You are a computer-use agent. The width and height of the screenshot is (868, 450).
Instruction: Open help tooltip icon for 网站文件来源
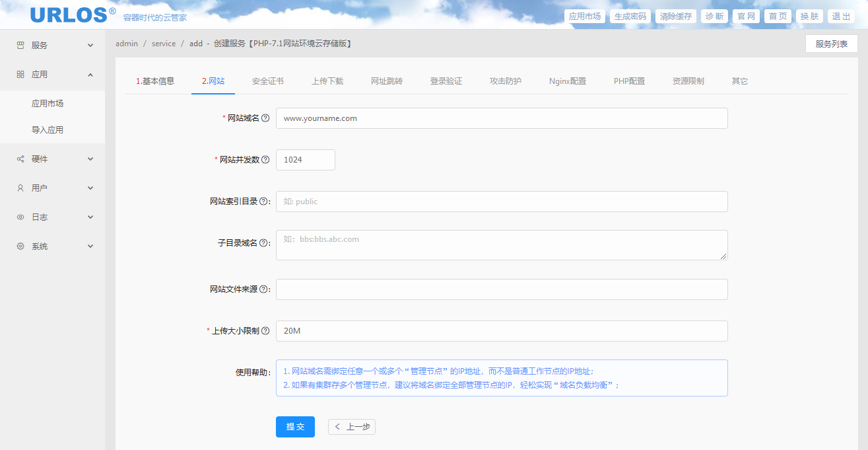[263, 289]
